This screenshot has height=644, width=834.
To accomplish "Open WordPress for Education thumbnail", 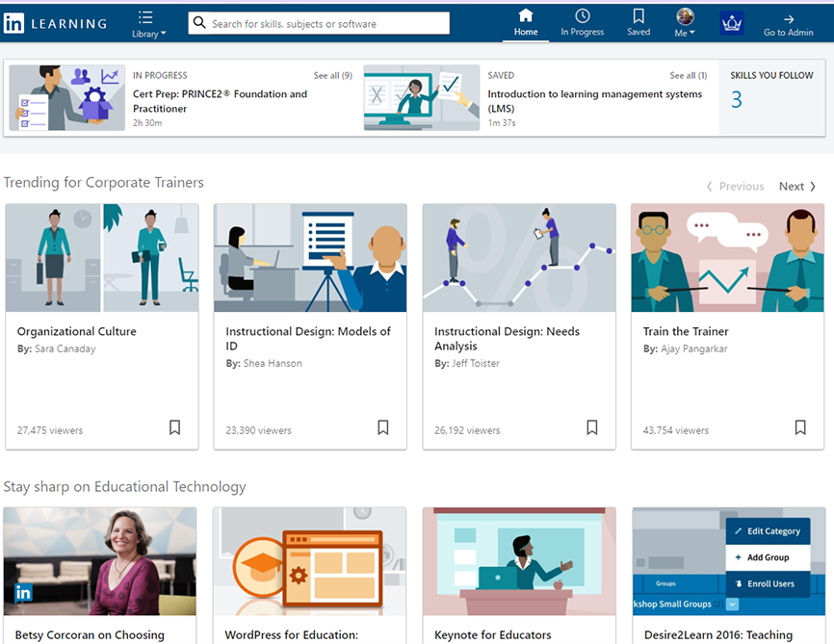I will pos(309,561).
